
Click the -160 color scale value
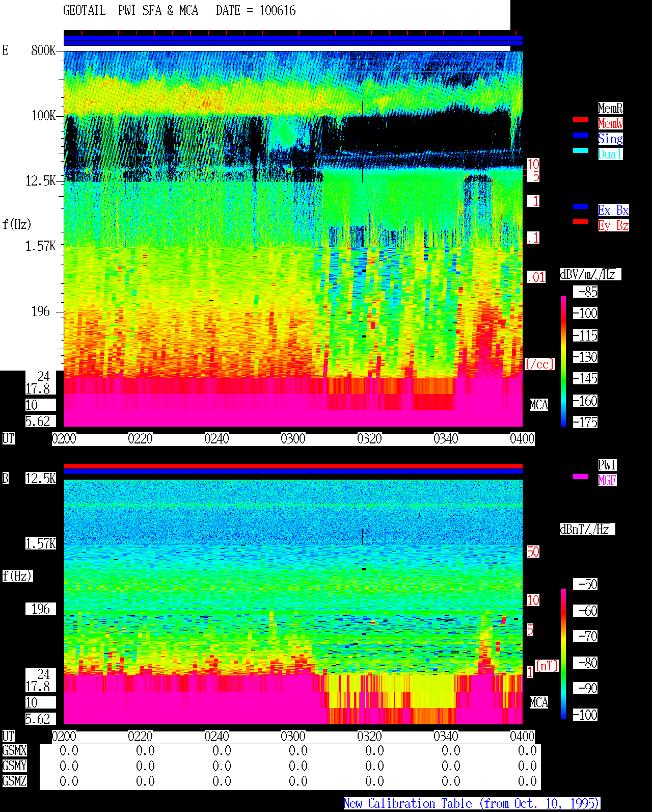585,401
